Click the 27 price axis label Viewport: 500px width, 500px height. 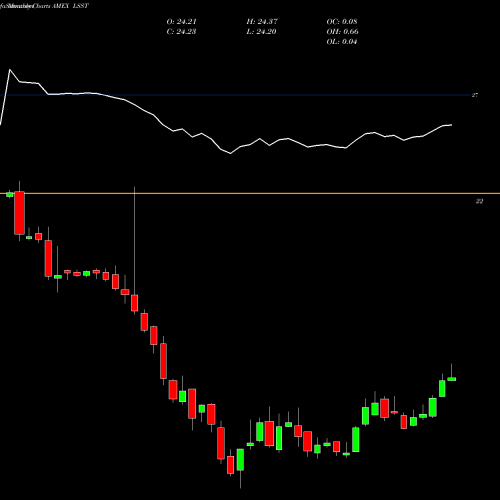[x=475, y=95]
